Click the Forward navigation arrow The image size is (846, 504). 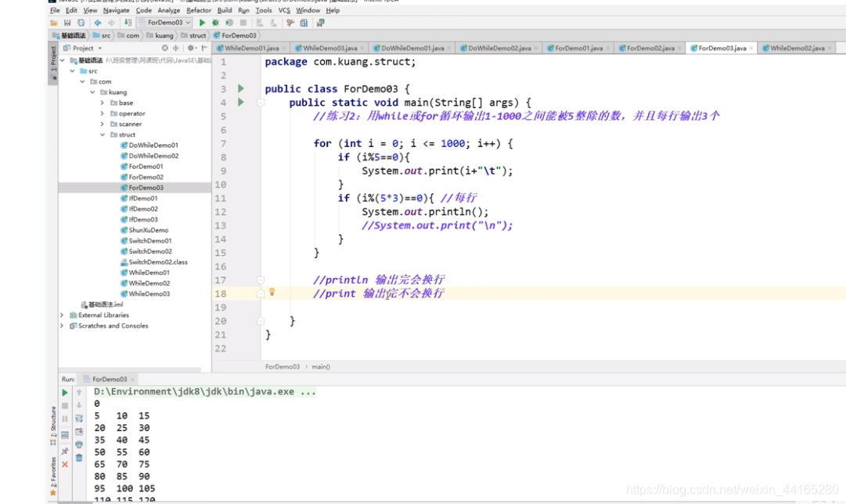111,23
